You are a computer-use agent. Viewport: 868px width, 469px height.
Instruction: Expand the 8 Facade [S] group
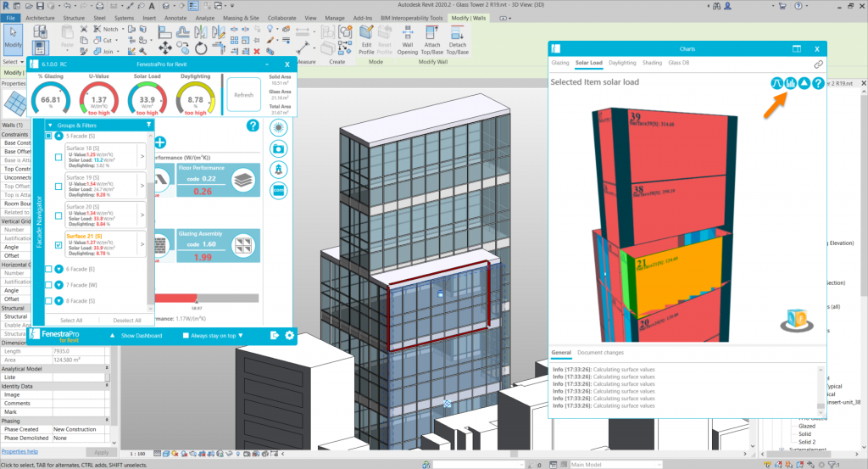[x=59, y=301]
